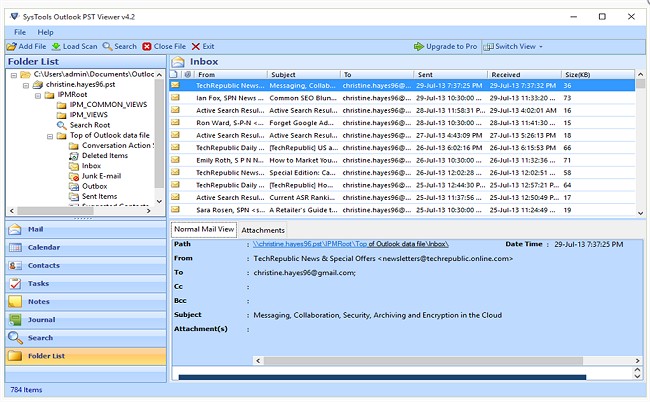
Task: Sort emails by the Subject column
Action: tap(283, 74)
